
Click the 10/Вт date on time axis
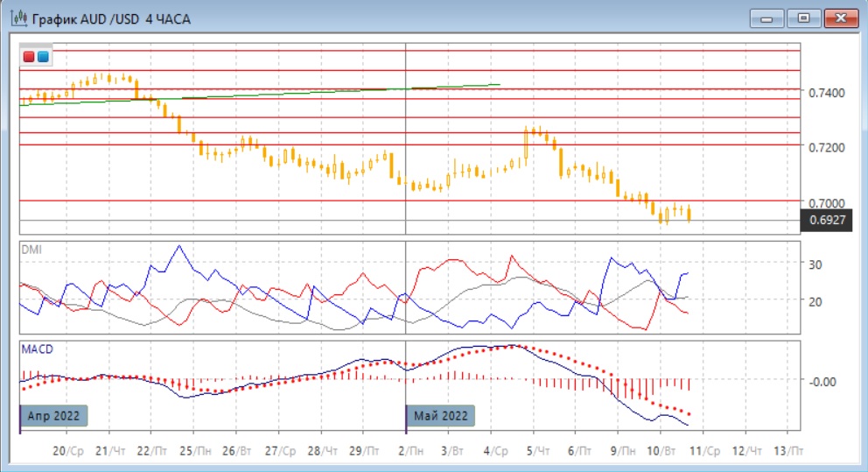pyautogui.click(x=663, y=452)
